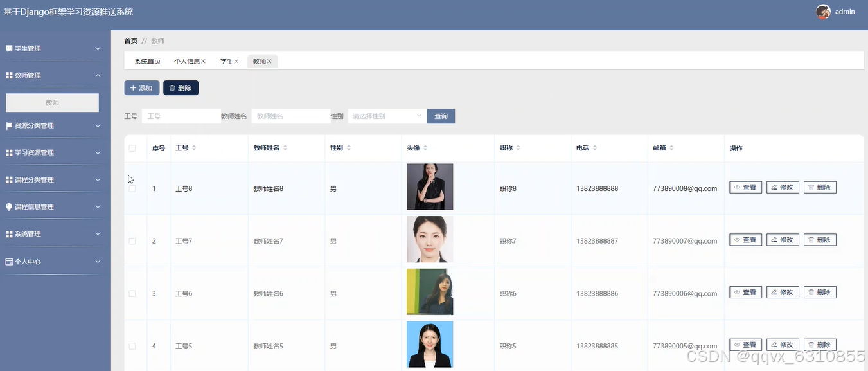Expand the 课程信息管理 menu chevron

[98, 206]
